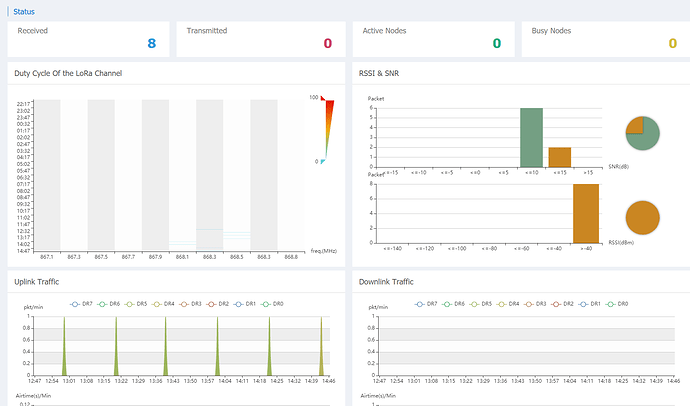Click the Busy Nodes count value
Viewport: 690px width, 406px height.
672,43
